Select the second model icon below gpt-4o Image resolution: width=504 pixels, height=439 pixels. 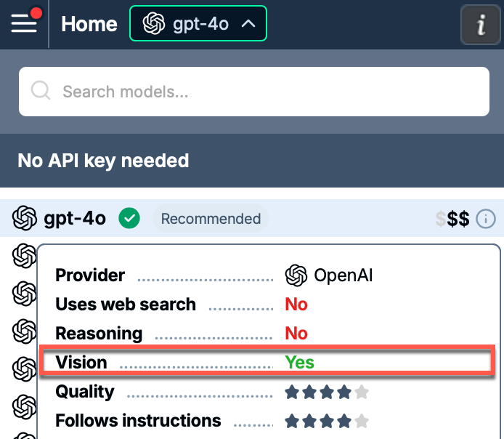(x=24, y=294)
